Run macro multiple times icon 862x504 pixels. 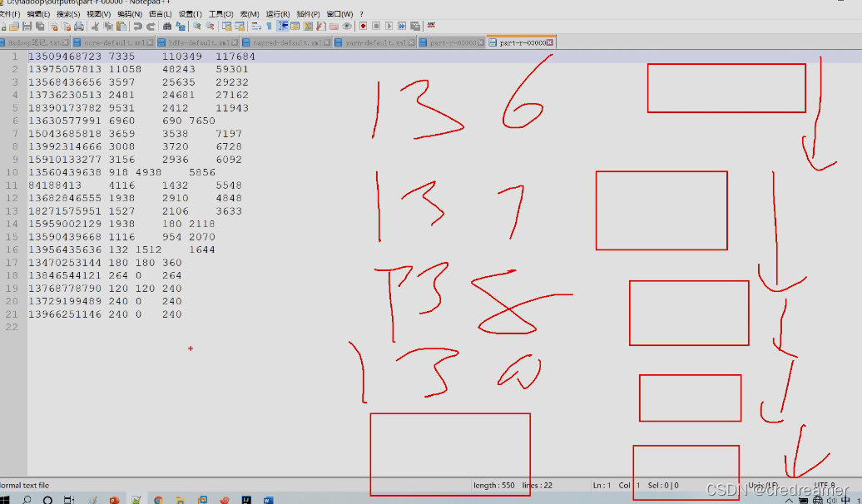pyautogui.click(x=403, y=26)
